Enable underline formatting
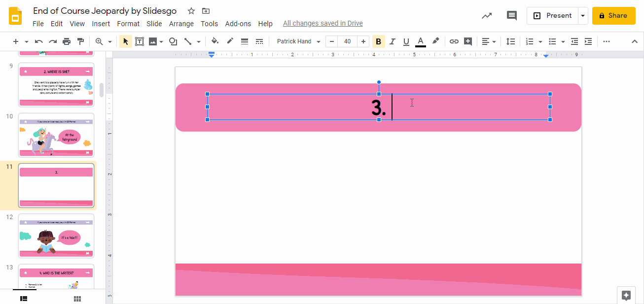The height and width of the screenshot is (304, 644). pyautogui.click(x=406, y=41)
